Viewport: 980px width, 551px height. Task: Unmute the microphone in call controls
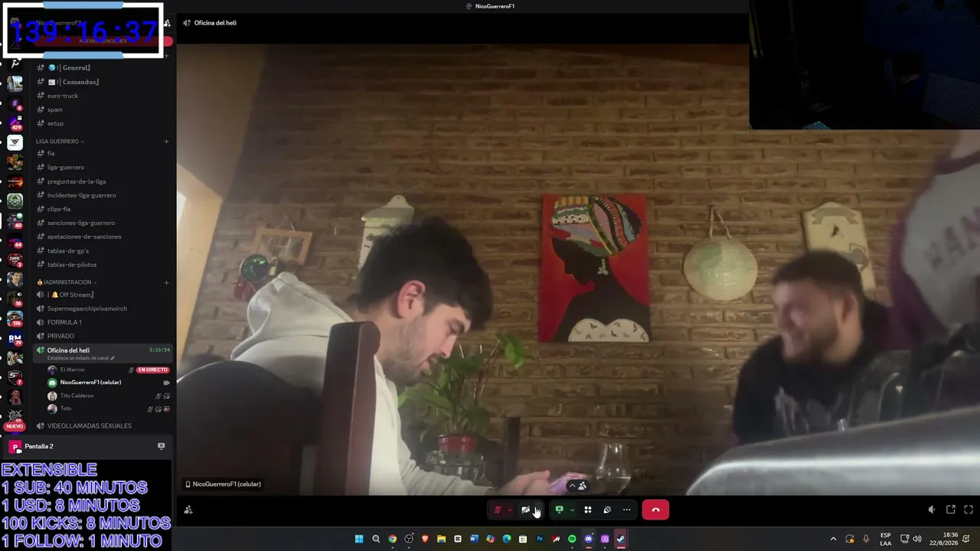497,510
